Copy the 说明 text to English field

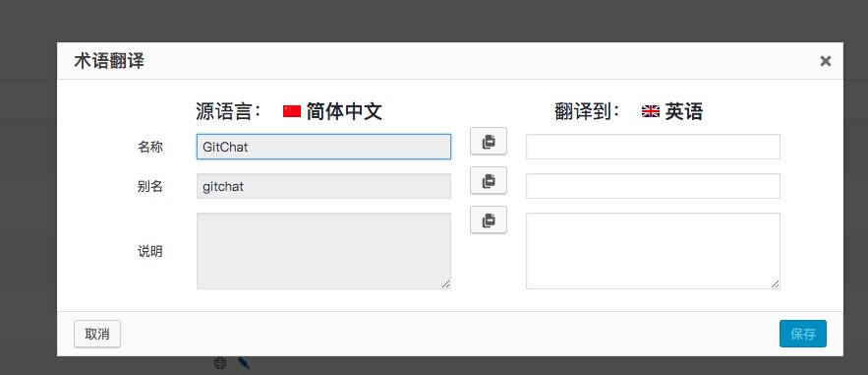489,219
